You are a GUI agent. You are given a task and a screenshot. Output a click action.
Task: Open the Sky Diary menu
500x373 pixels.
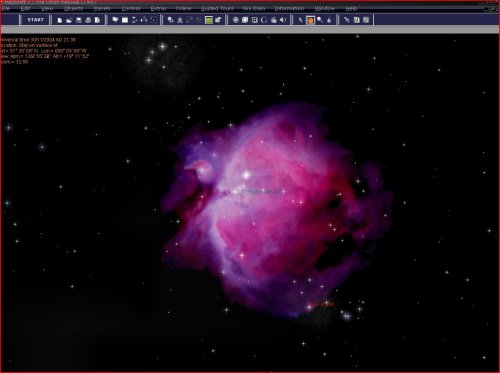click(x=254, y=8)
